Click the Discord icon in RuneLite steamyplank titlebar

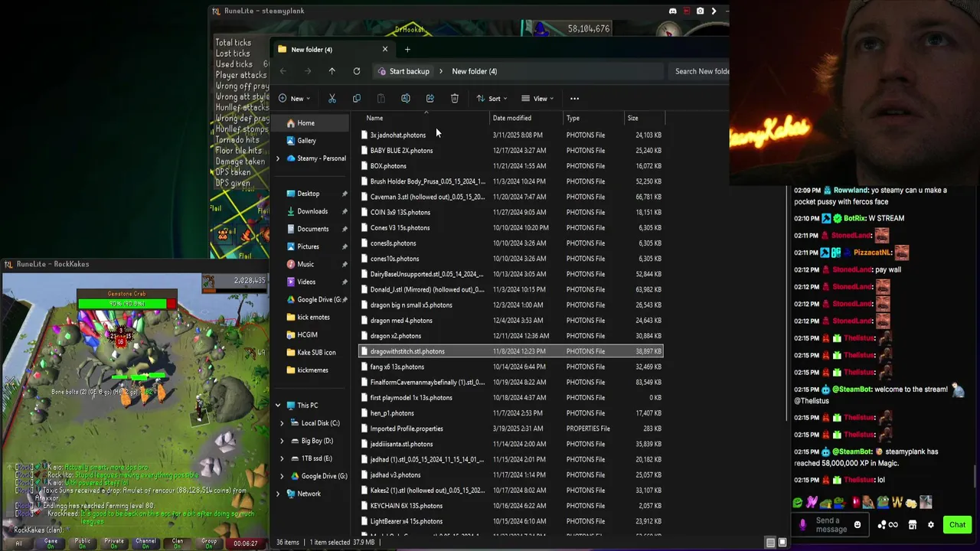coord(673,11)
